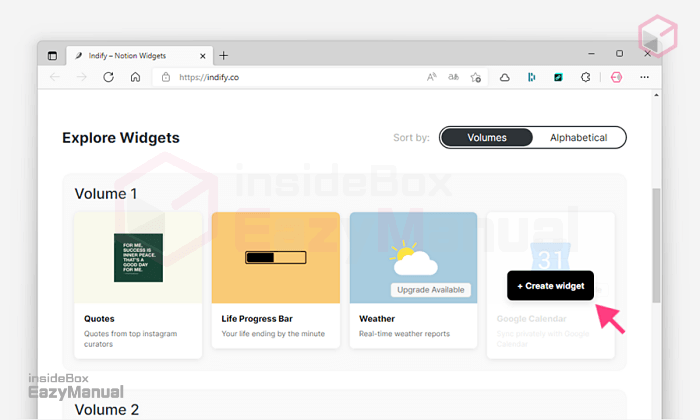Open the Weather widget thumbnail
This screenshot has height=420, width=700.
point(413,258)
